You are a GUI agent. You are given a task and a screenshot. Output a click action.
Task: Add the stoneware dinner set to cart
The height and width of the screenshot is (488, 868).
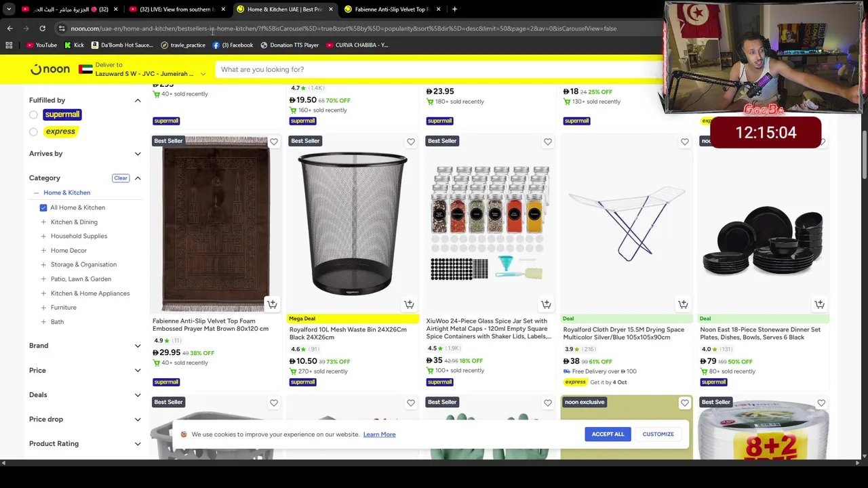pos(819,304)
